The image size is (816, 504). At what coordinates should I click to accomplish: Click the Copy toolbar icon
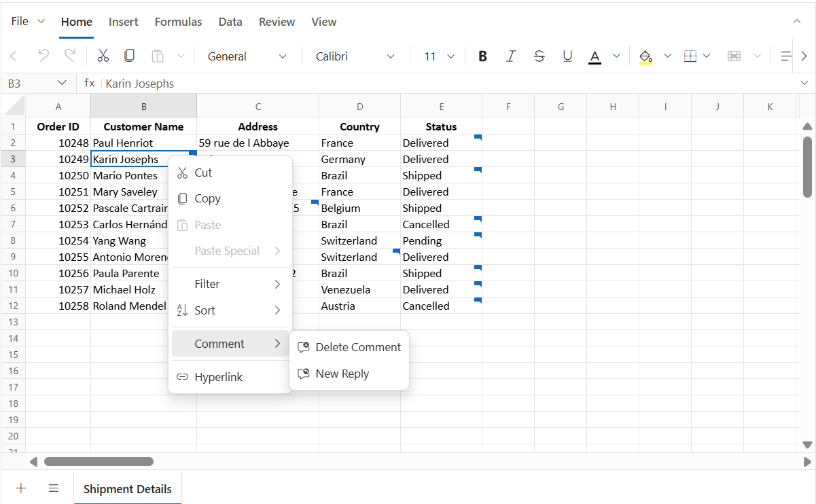tap(130, 56)
